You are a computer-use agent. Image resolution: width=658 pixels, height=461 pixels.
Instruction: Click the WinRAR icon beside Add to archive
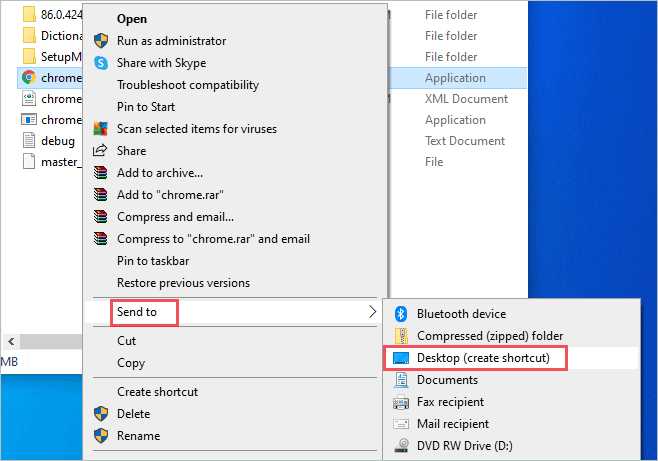pos(100,173)
